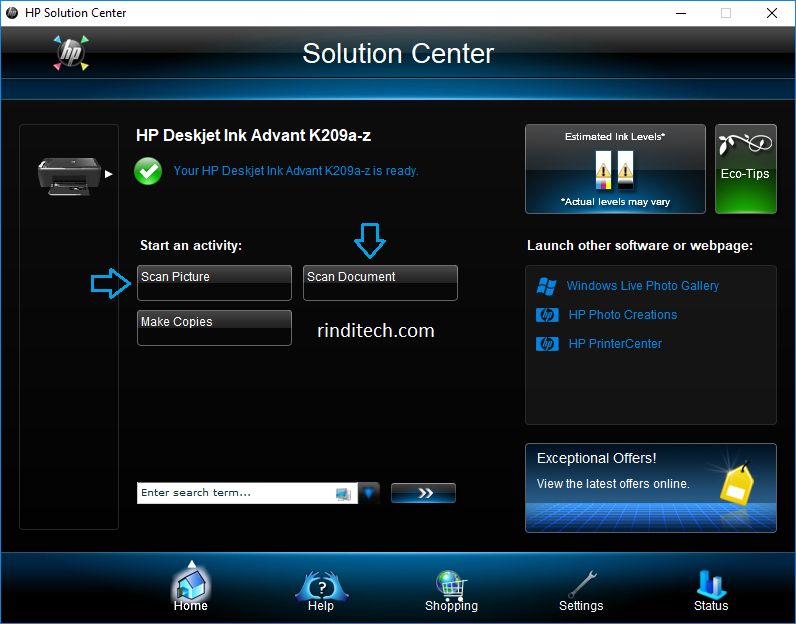Click the Windows flag icon beside Photo Gallery
This screenshot has width=796, height=624.
click(x=547, y=286)
